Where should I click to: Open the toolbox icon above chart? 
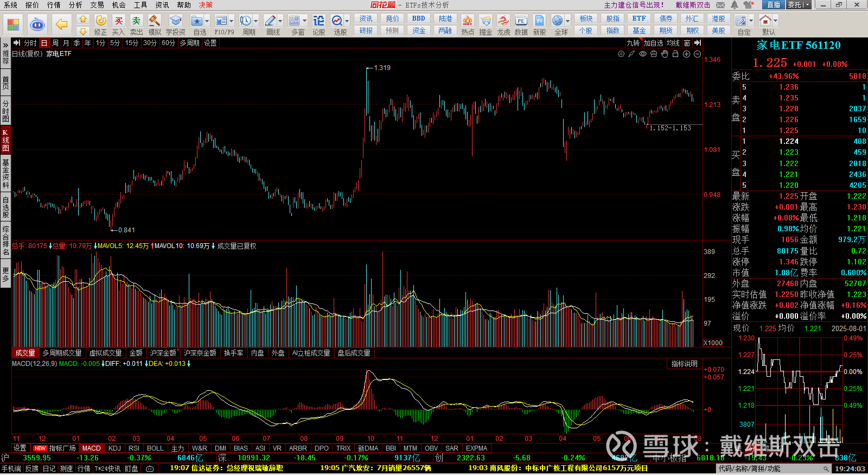[x=654, y=54]
